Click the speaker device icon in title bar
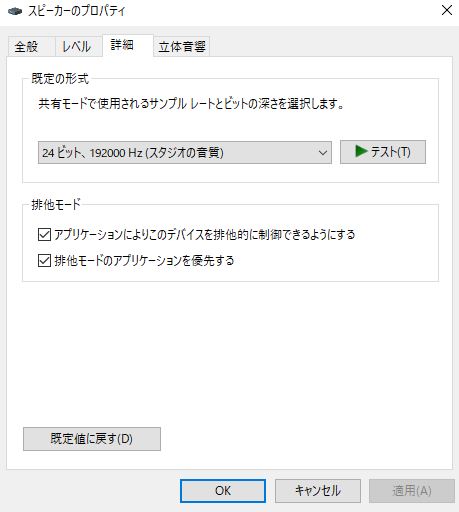459x512 pixels. pos(15,11)
